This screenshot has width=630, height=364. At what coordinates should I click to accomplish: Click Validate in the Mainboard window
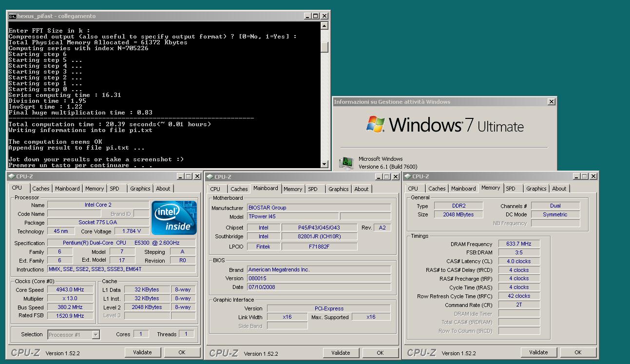[341, 353]
